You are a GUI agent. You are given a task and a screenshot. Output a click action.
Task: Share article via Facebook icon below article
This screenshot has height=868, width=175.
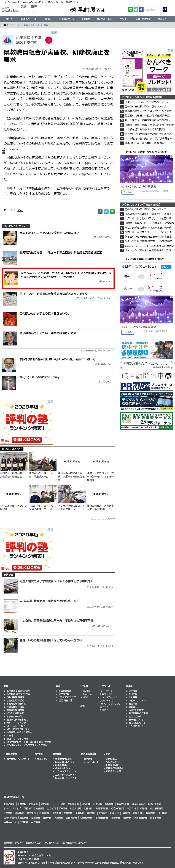point(100,211)
